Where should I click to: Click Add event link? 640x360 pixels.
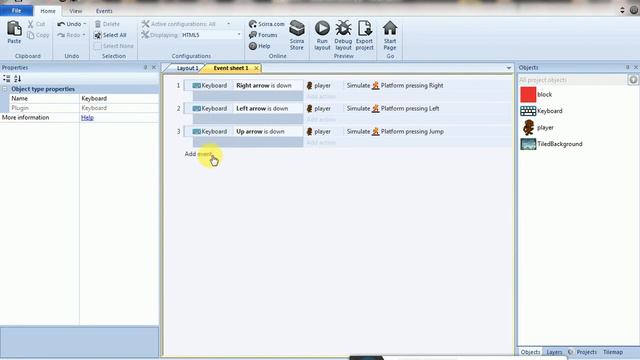tap(198, 154)
